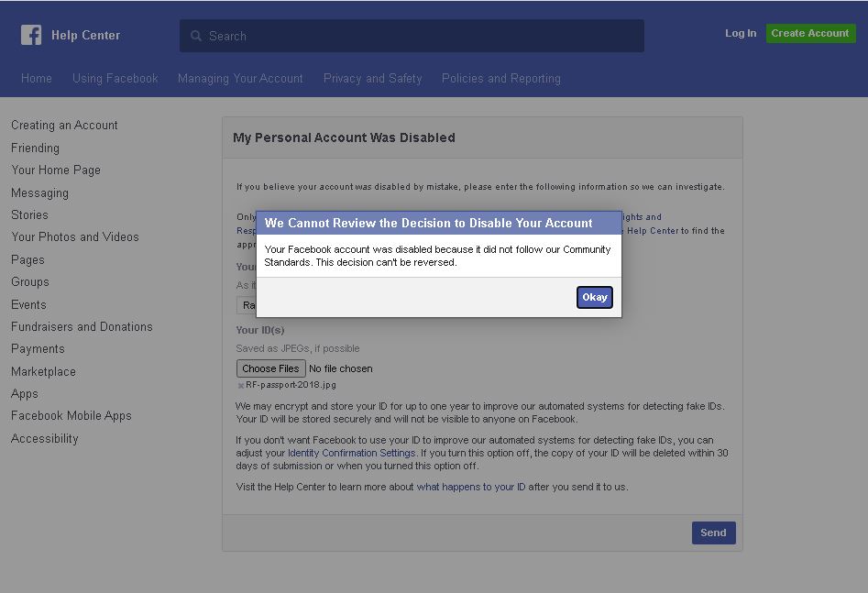Image resolution: width=868 pixels, height=593 pixels.
Task: Open the Log In link
Action: [740, 33]
